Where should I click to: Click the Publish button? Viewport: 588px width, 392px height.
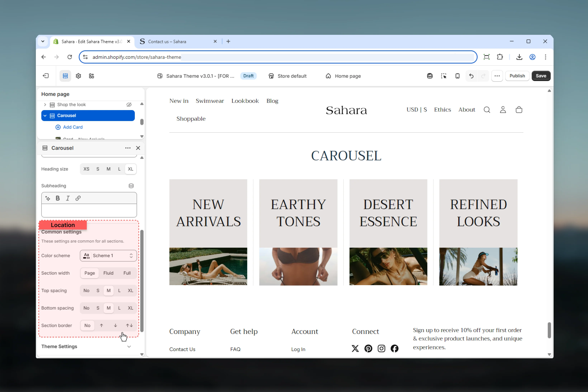point(517,76)
